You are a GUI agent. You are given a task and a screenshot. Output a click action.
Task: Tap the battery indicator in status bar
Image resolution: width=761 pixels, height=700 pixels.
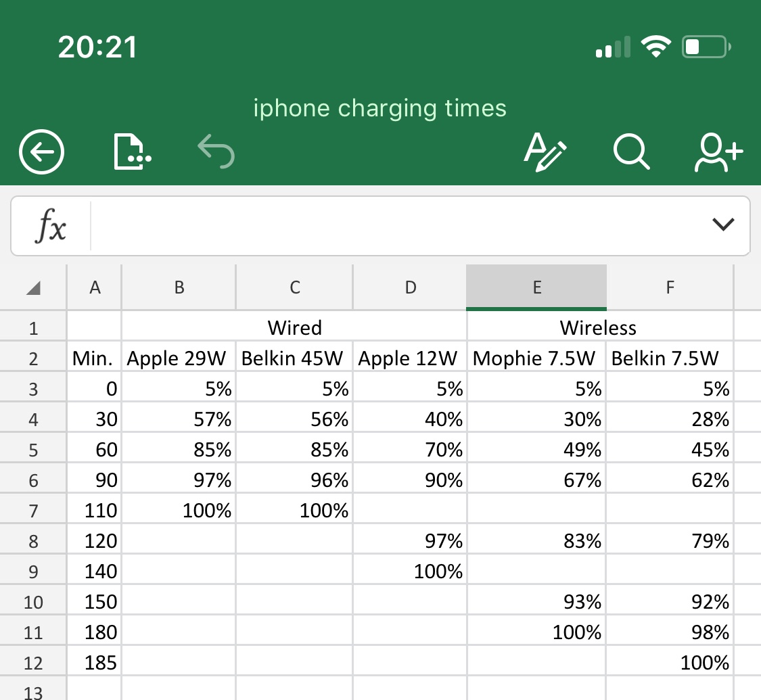tap(706, 47)
